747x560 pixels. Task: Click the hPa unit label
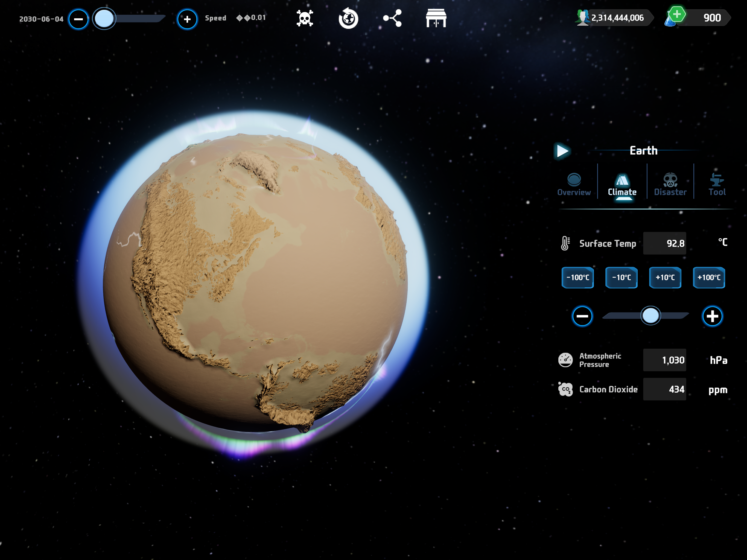718,360
